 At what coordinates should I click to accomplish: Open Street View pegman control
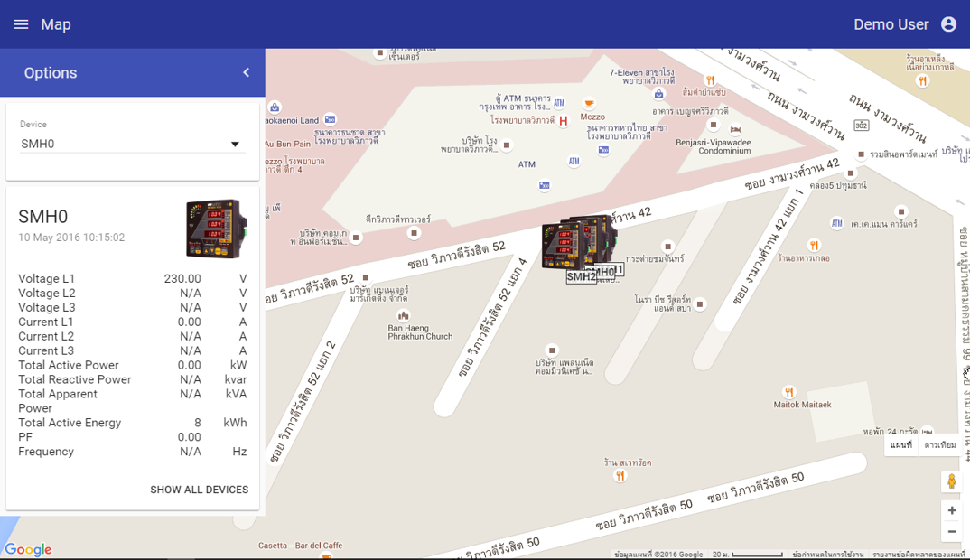951,481
